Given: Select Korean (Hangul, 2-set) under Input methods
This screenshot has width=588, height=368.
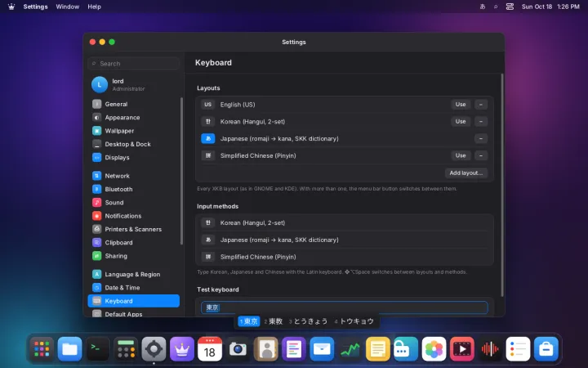Looking at the screenshot, I should 345,222.
